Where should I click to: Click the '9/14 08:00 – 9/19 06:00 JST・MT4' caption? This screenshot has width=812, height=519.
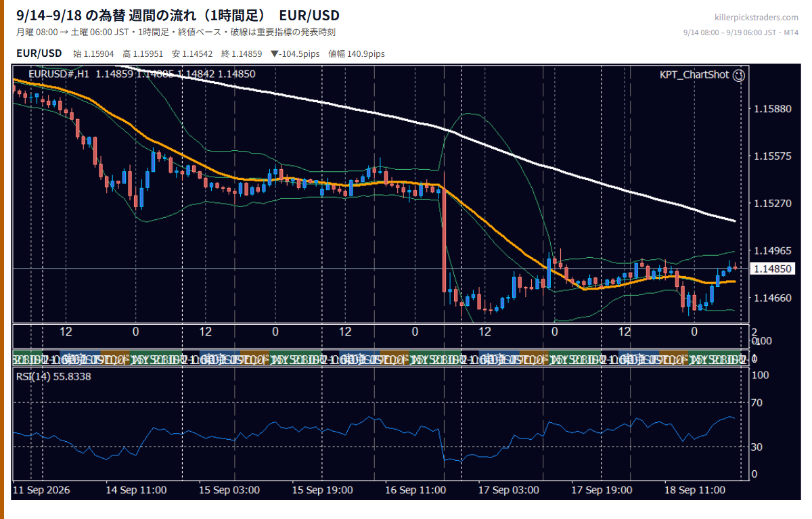point(741,32)
